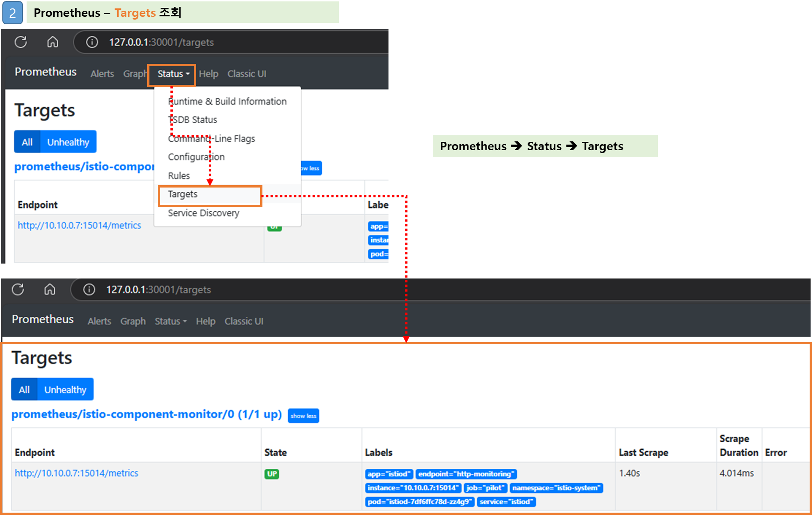Click Help in the lower navbar
Viewport: 812px width, 515px height.
205,321
